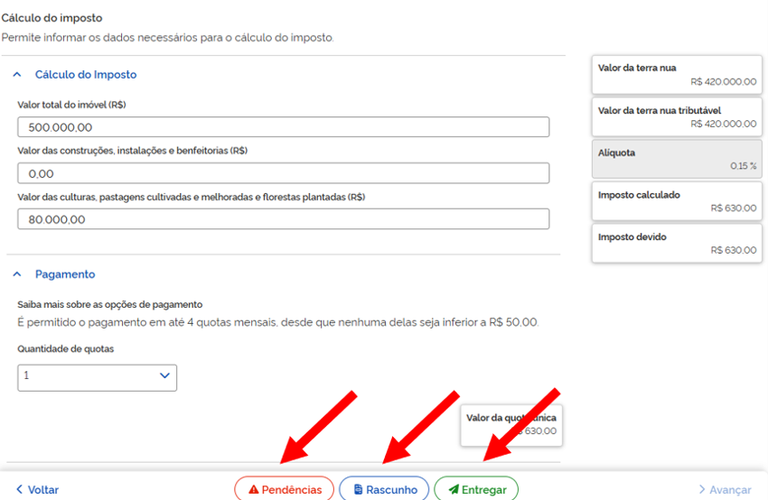
Task: Submit the declaration with Entregar button
Action: click(476, 489)
